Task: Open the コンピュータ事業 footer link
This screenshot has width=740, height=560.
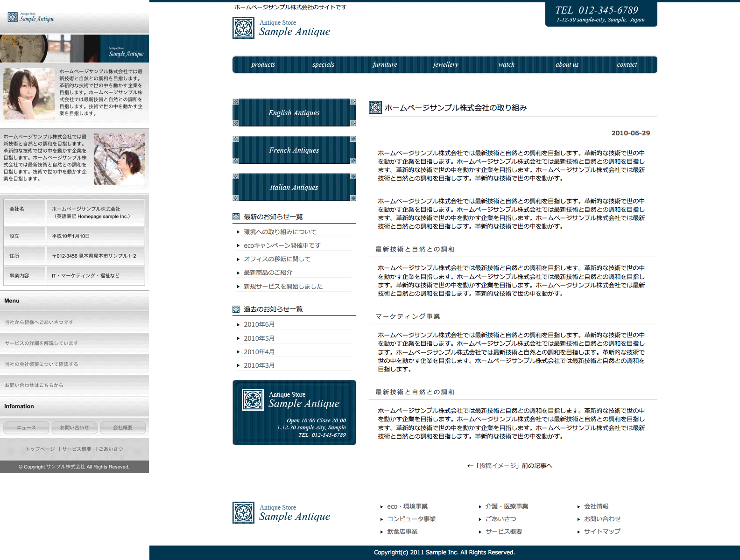Action: 411,519
